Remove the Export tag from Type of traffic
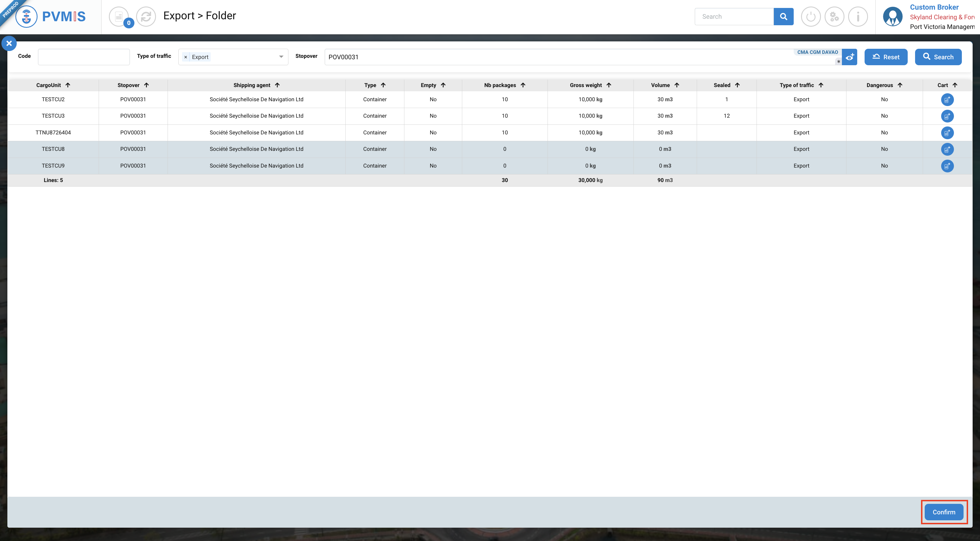 tap(186, 57)
